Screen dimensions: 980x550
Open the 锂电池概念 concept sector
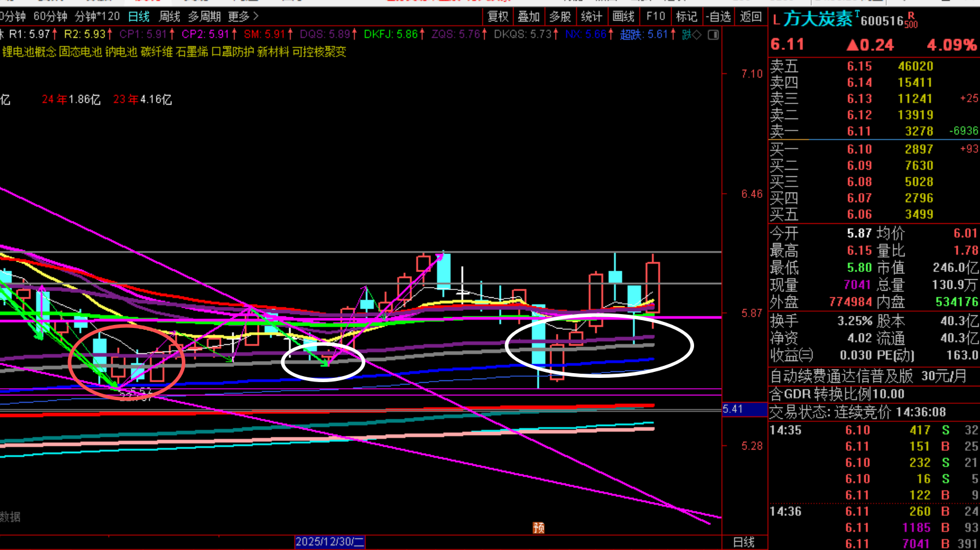coord(29,52)
